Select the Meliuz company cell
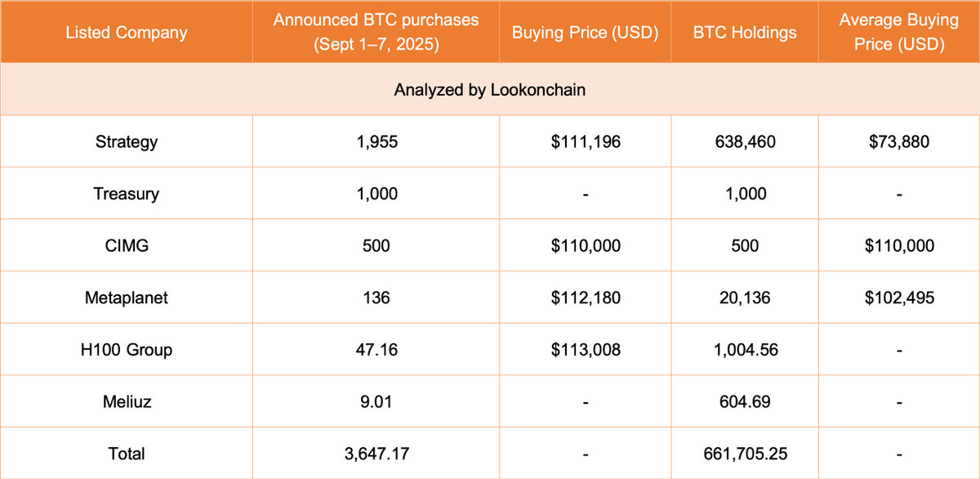This screenshot has width=980, height=479. [x=126, y=401]
